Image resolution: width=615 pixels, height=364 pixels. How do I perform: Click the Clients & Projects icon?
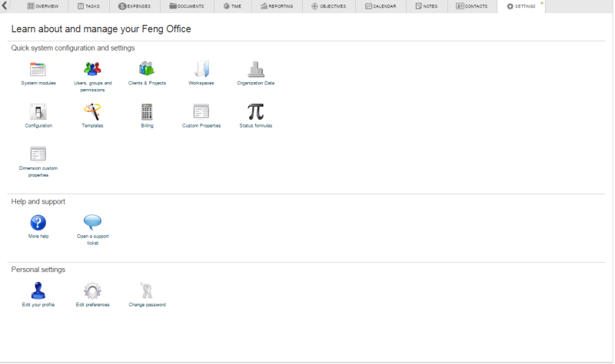coord(146,69)
